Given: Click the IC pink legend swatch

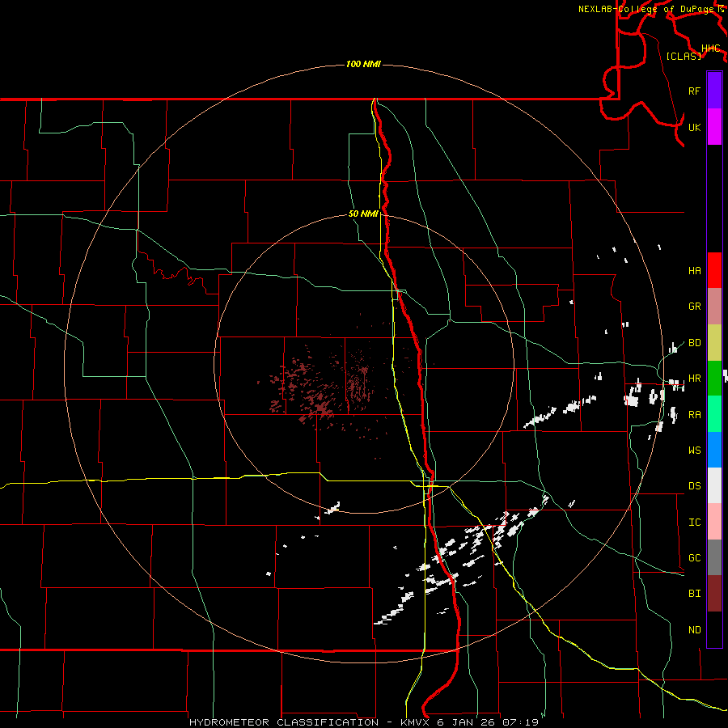Looking at the screenshot, I should coord(714,522).
